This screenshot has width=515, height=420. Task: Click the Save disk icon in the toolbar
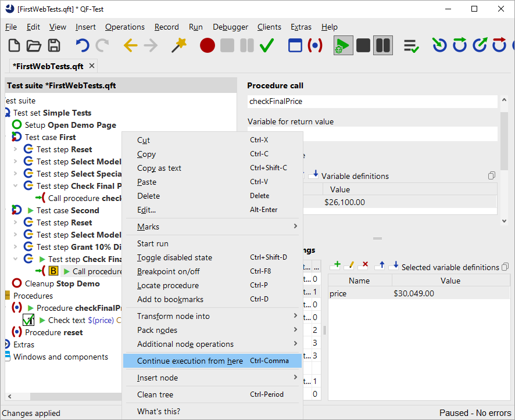(54, 45)
